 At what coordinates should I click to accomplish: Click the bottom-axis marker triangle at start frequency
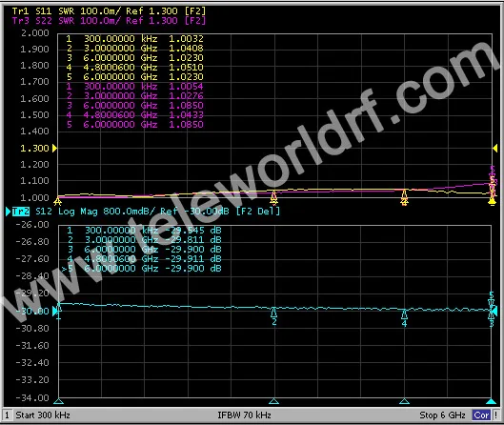[x=58, y=401]
